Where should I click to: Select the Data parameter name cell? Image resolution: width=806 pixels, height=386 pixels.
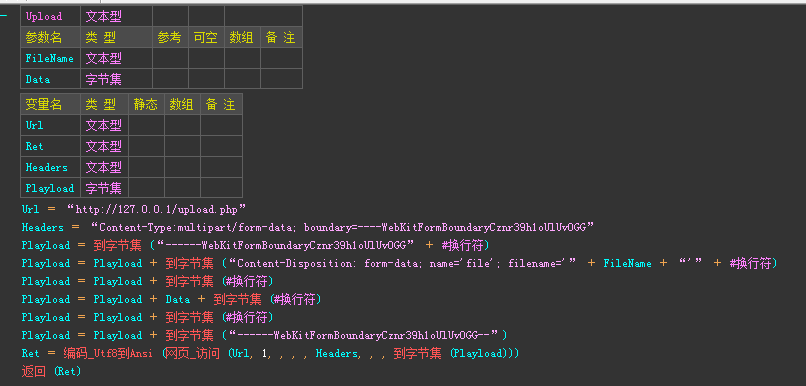pos(50,79)
